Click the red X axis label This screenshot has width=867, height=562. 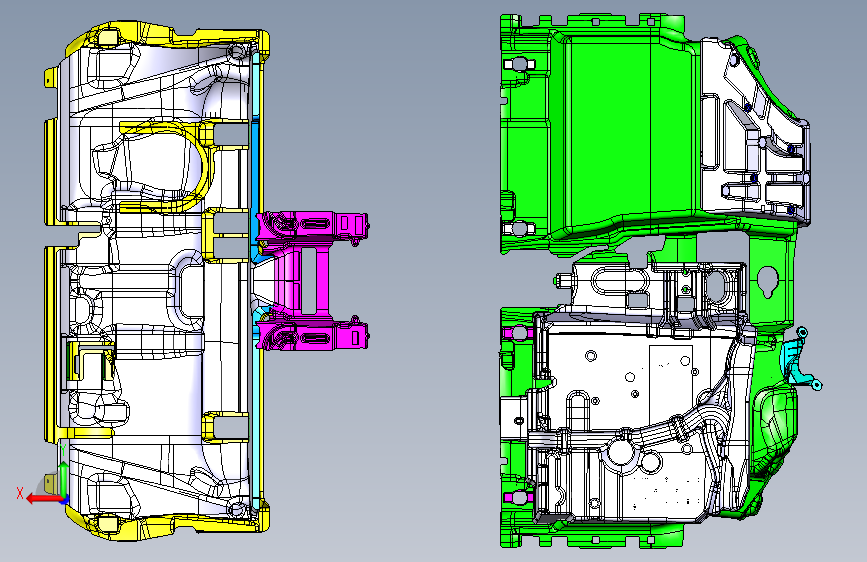pos(20,493)
